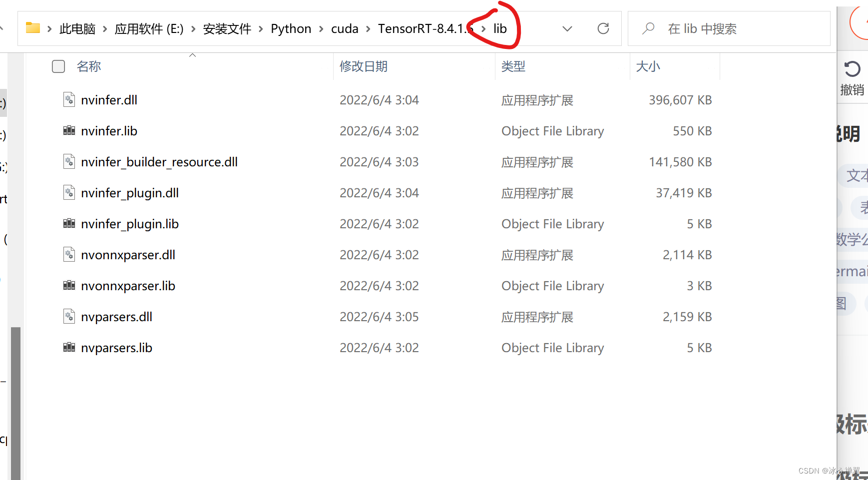Navigate to 此电脑 in breadcrumb
The width and height of the screenshot is (868, 480).
pyautogui.click(x=77, y=29)
